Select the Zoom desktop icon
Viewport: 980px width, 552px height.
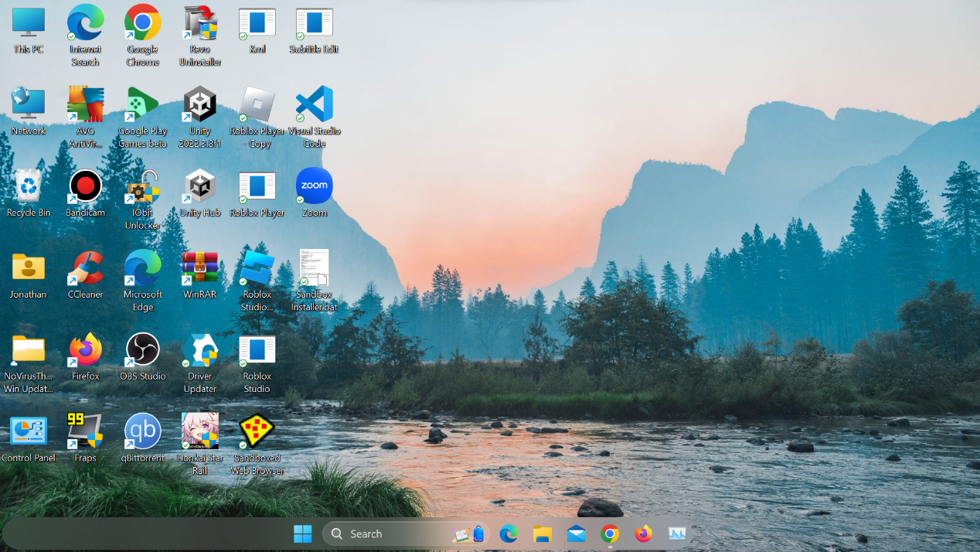tap(315, 193)
